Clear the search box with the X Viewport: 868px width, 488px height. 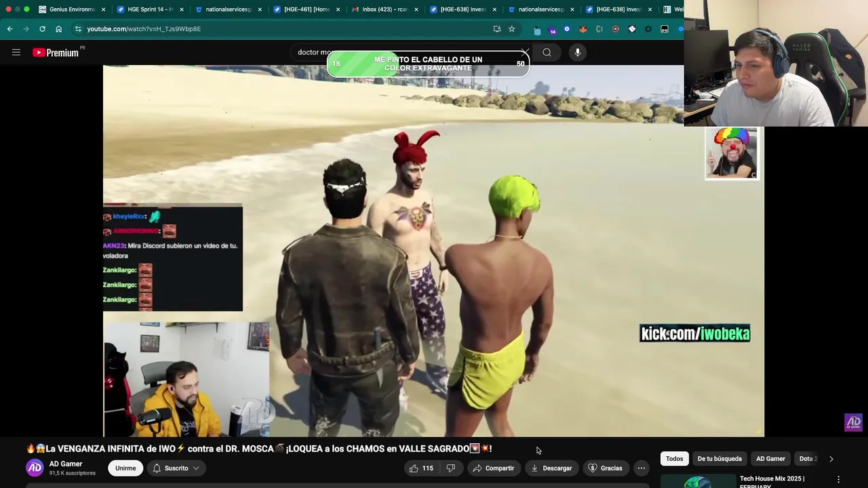525,52
